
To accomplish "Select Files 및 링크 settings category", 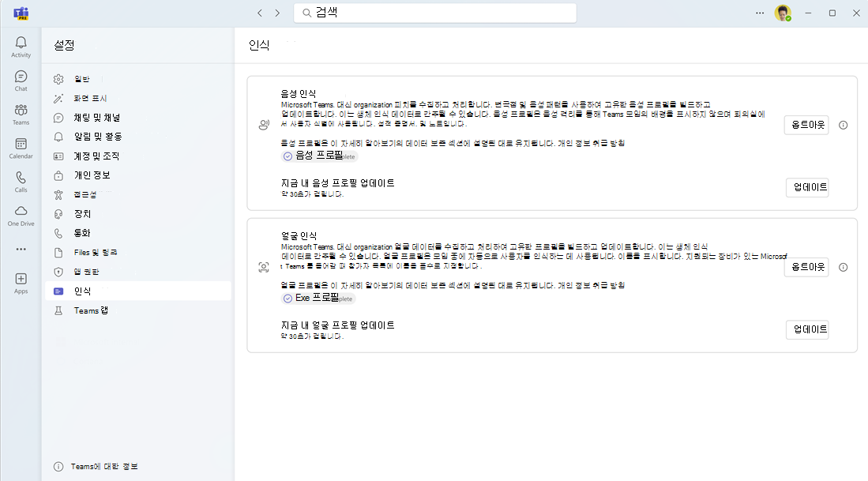I will (x=138, y=253).
